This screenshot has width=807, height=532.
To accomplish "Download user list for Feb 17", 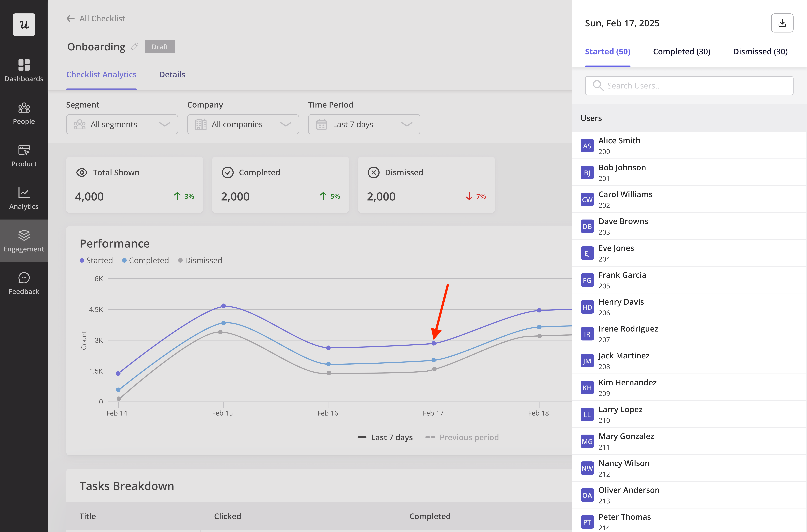I will coord(782,23).
